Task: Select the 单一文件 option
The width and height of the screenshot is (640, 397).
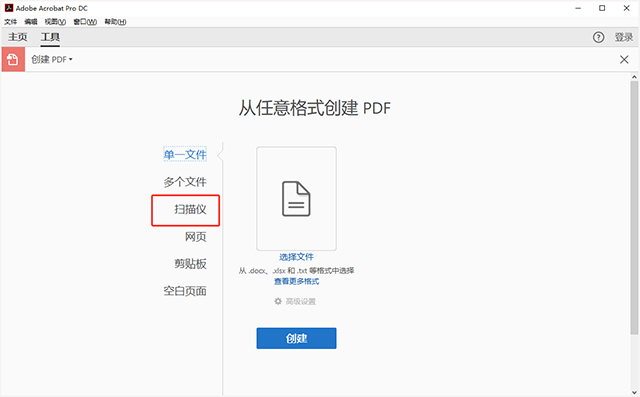Action: (185, 154)
